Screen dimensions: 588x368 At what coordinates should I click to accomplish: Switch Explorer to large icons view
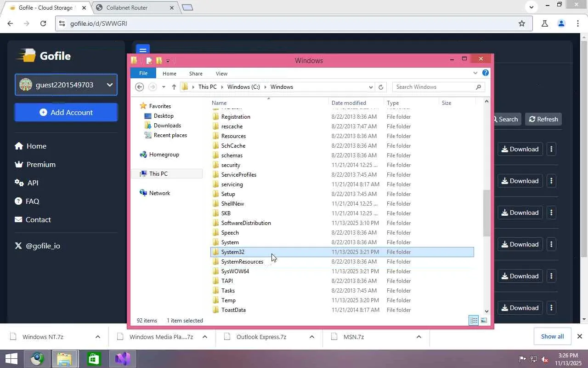pyautogui.click(x=484, y=321)
